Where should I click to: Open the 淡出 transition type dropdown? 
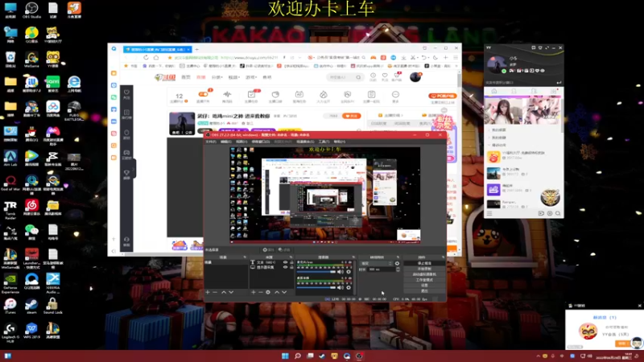pyautogui.click(x=376, y=264)
